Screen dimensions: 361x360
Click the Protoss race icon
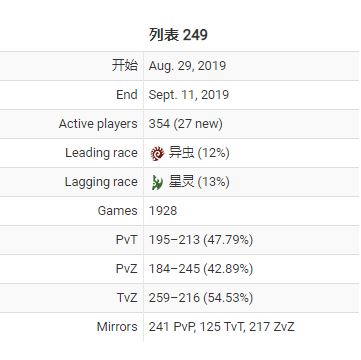click(157, 182)
